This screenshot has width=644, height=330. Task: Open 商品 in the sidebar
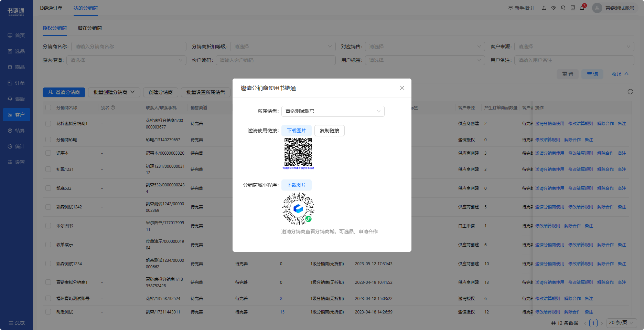click(17, 67)
